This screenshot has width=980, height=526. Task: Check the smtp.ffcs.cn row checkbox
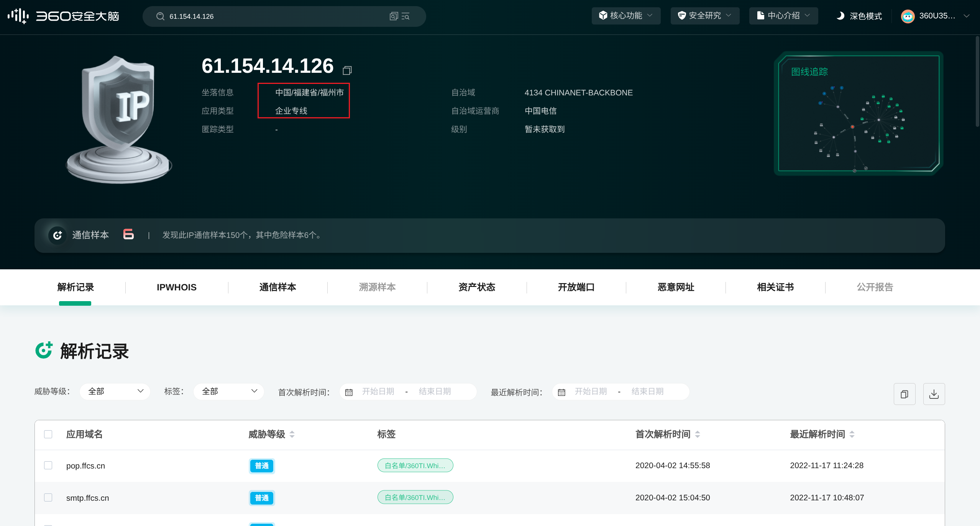coord(48,497)
